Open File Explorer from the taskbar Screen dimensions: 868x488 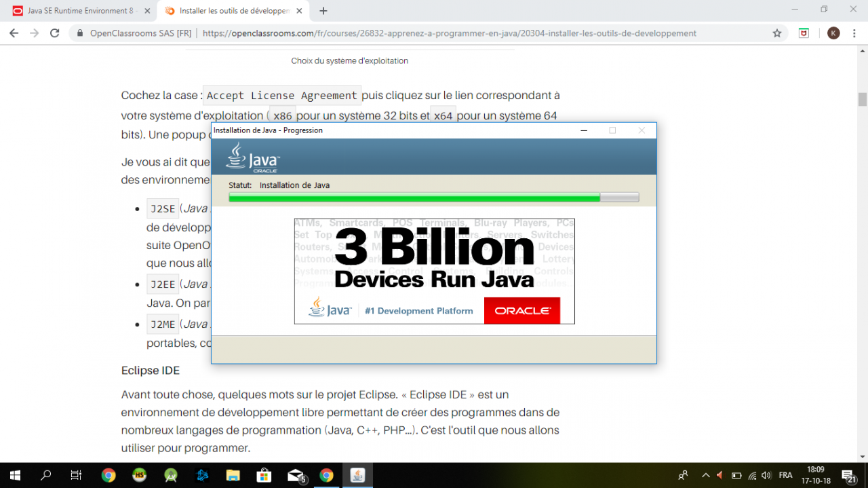[233, 475]
